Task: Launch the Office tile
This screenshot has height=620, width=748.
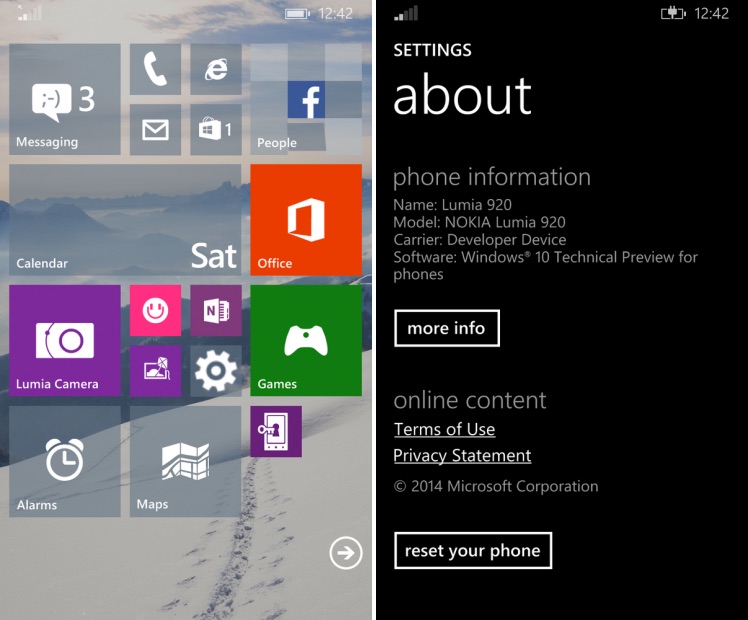Action: [x=306, y=220]
